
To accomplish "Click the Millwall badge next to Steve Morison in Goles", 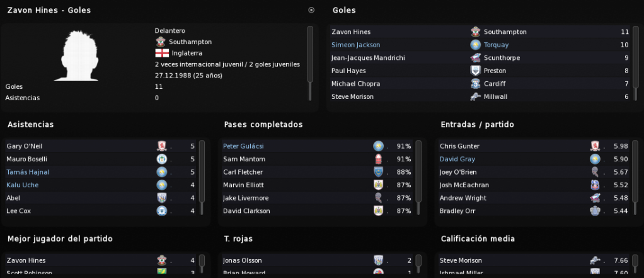I will (476, 97).
